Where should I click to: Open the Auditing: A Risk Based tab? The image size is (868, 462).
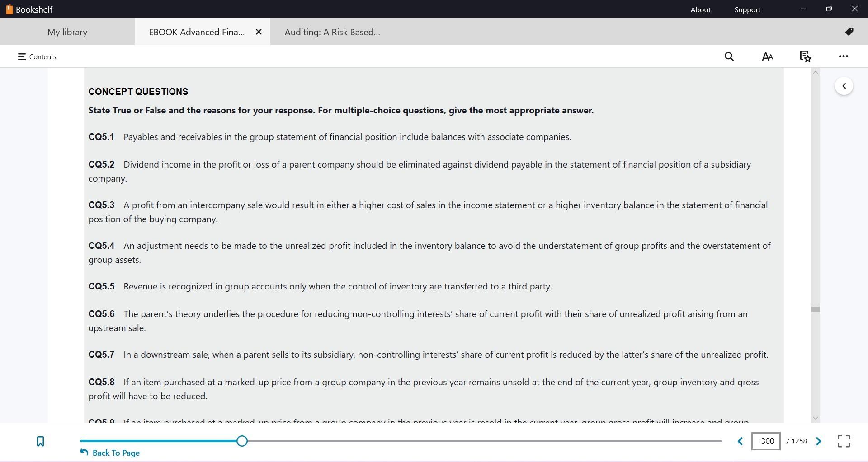click(x=332, y=32)
